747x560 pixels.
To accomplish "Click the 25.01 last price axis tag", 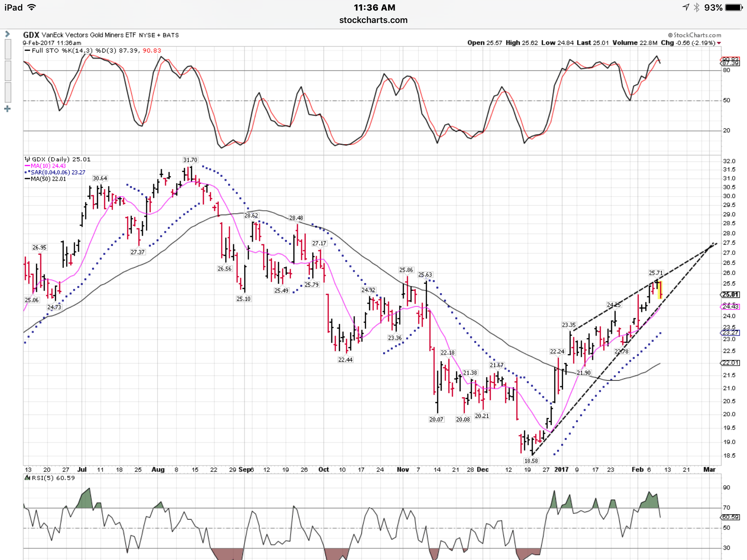I will pyautogui.click(x=731, y=295).
